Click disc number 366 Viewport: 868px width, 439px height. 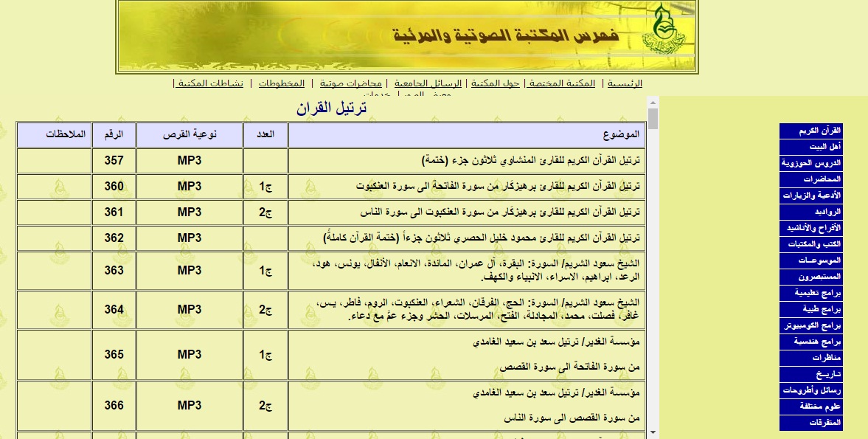coord(114,406)
